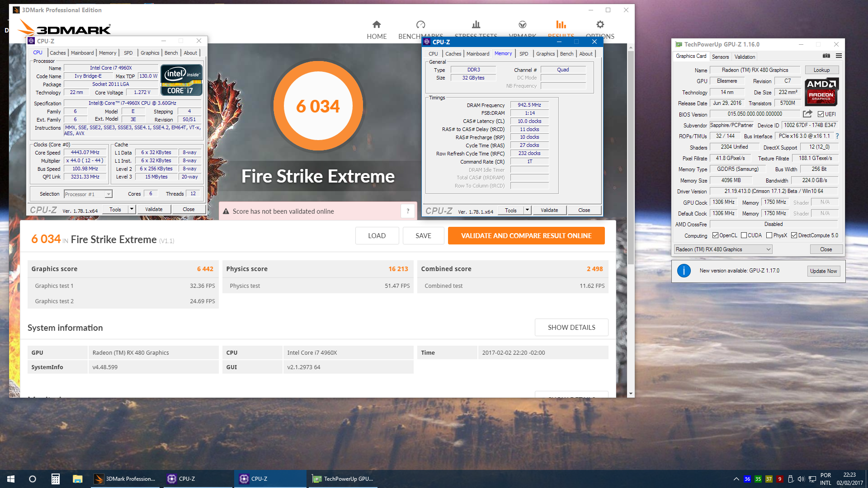Click the 3DMark logo

pos(64,28)
